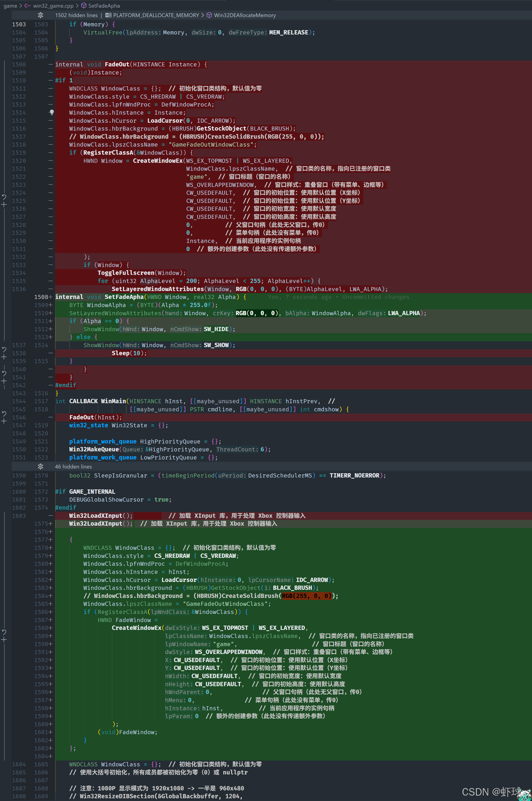This screenshot has width=532, height=801.
Task: Click the lightbulb code action icon at line 1514
Action: (52, 112)
